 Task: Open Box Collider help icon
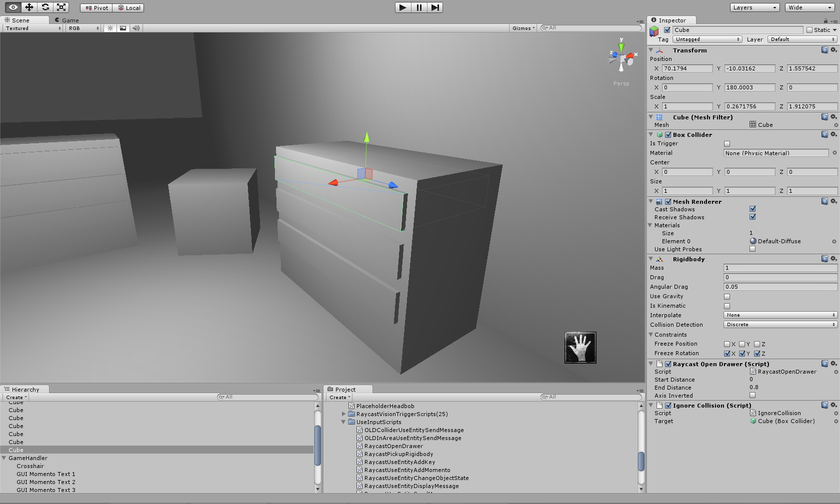[824, 134]
